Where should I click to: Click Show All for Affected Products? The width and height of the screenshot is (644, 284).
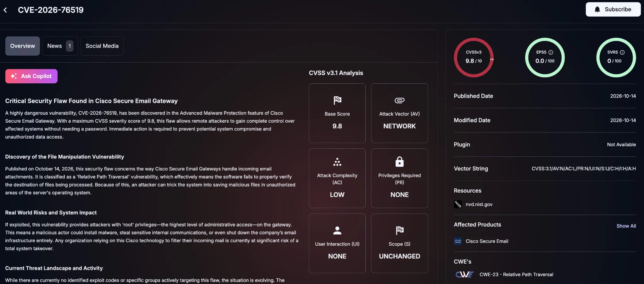pos(626,226)
